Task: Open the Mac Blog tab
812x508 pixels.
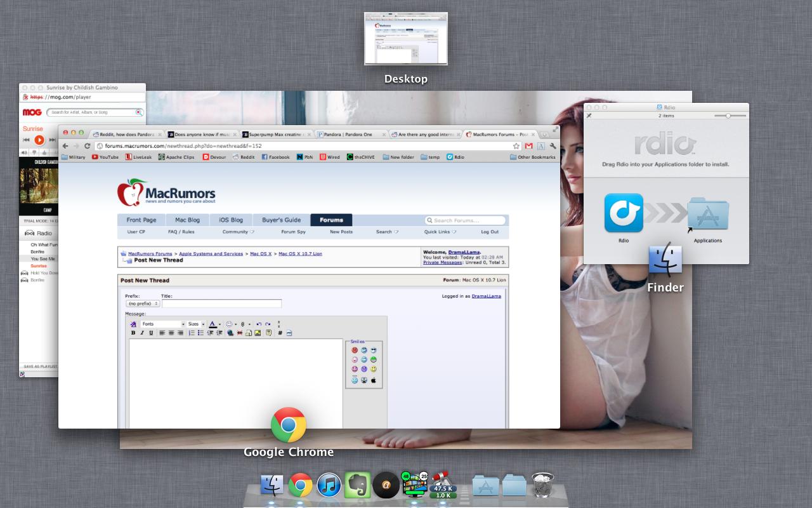Action: [x=187, y=220]
